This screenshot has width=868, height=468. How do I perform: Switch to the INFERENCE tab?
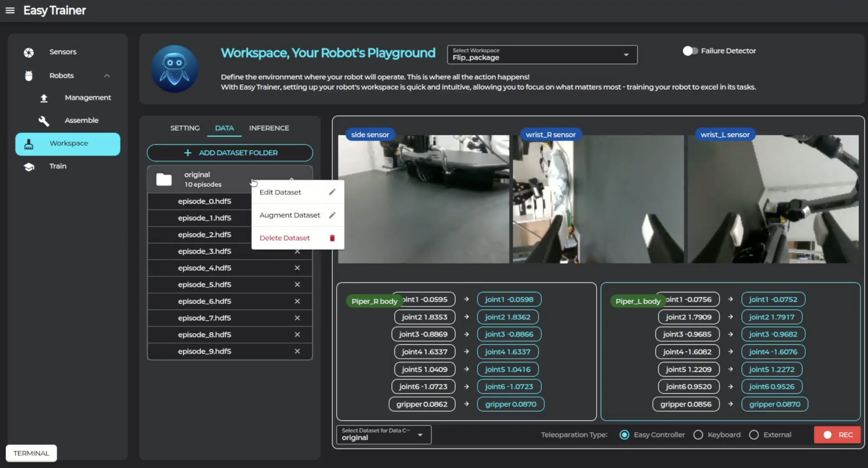[269, 128]
